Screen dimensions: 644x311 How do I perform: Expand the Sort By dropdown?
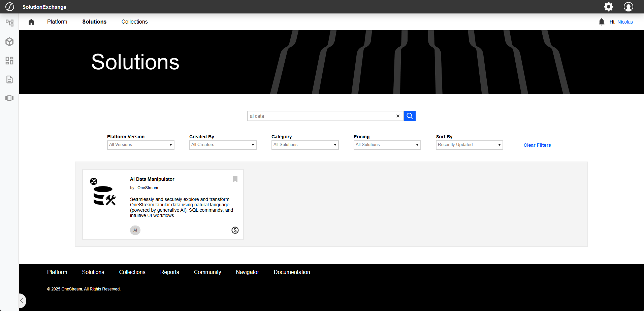[469, 145]
